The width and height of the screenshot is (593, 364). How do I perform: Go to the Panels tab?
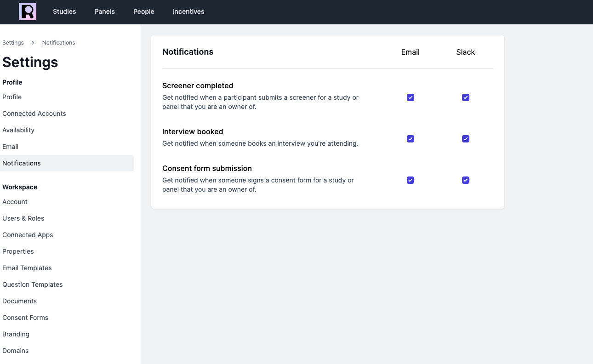click(105, 11)
